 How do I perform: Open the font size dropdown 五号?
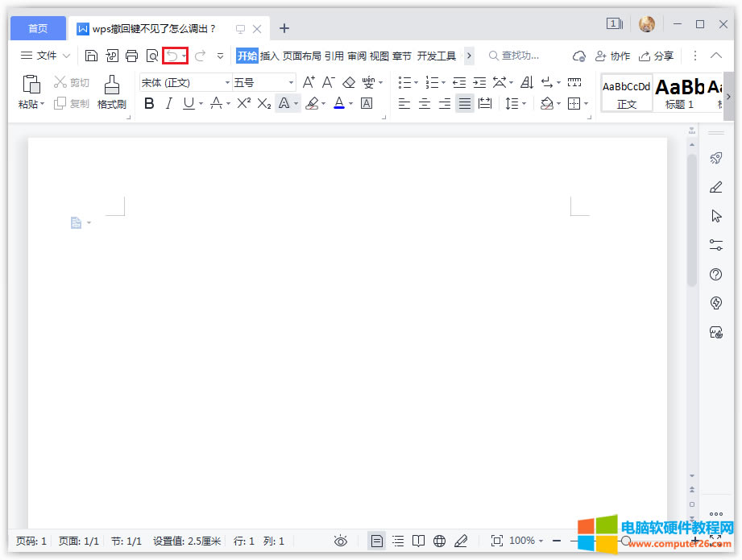point(264,82)
